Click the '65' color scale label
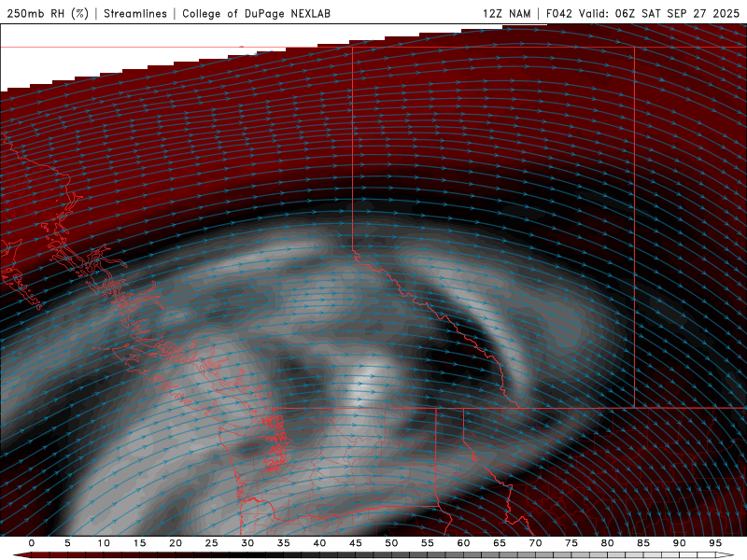The width and height of the screenshot is (747, 560). 500,543
